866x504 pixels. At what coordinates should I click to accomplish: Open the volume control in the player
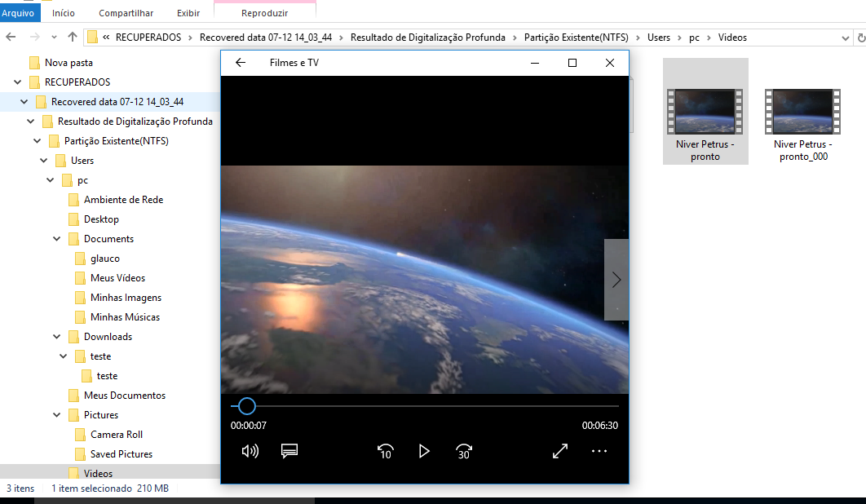pos(250,451)
